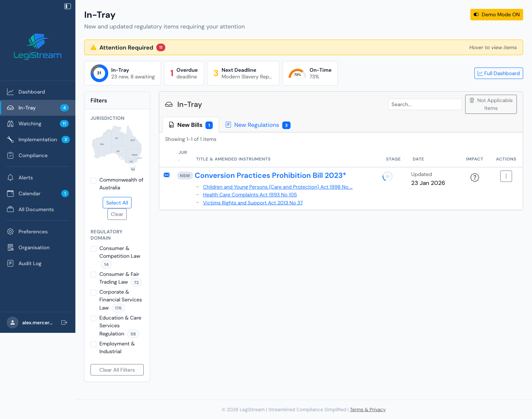Enable the Consumer & Competition Law filter
532x419 pixels.
click(x=93, y=249)
